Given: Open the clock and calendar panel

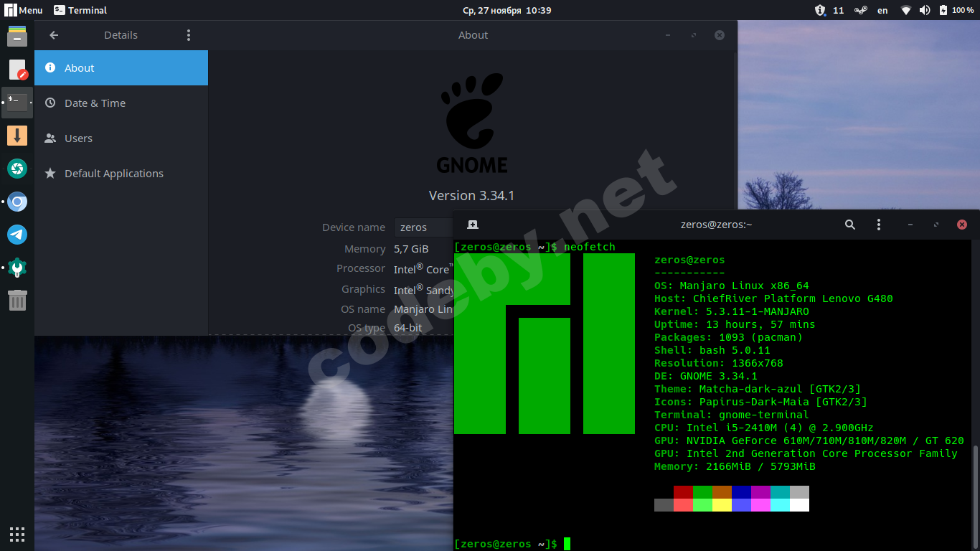Looking at the screenshot, I should [x=507, y=10].
